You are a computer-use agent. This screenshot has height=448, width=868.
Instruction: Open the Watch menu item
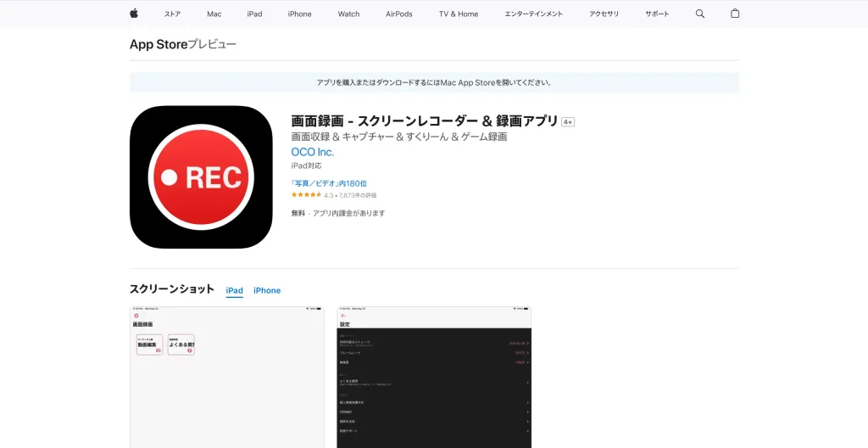[x=348, y=14]
